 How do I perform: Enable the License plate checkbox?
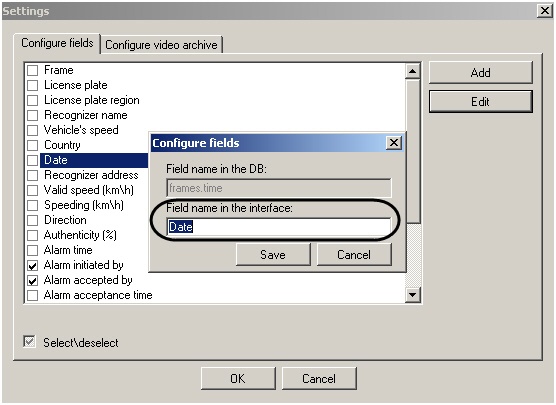click(33, 85)
